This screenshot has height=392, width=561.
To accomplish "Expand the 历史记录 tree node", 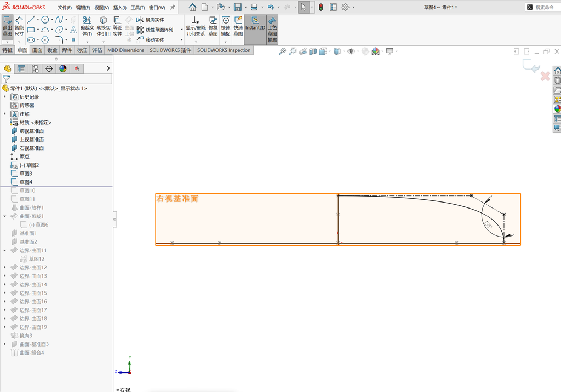I will [4, 97].
